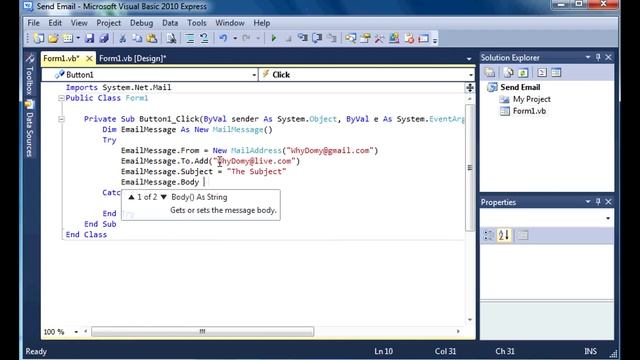Open Solution Explorer from the main toolbar

click(350, 38)
